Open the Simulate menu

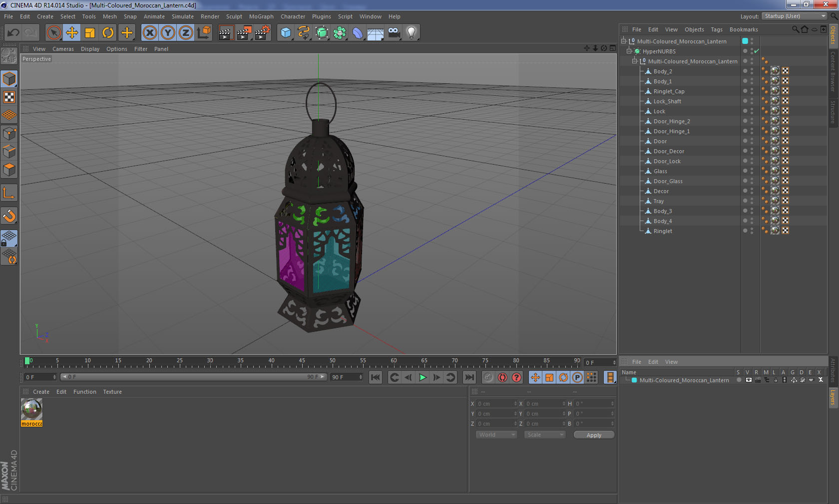(183, 16)
